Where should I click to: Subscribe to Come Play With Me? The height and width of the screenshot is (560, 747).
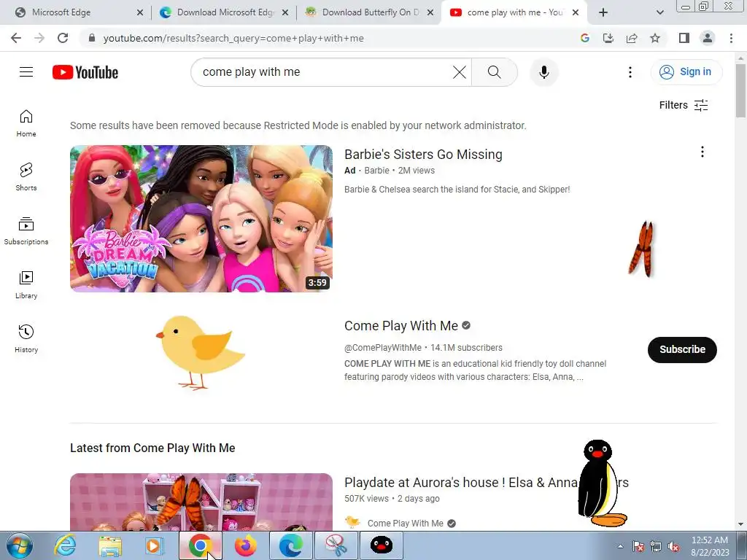click(682, 349)
